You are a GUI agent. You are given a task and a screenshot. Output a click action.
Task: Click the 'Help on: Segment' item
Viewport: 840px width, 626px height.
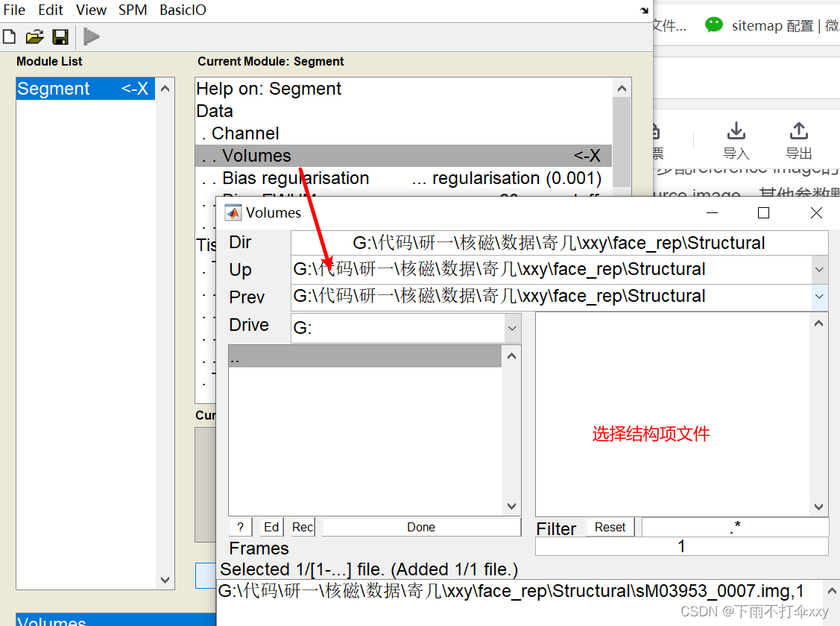coord(403,89)
